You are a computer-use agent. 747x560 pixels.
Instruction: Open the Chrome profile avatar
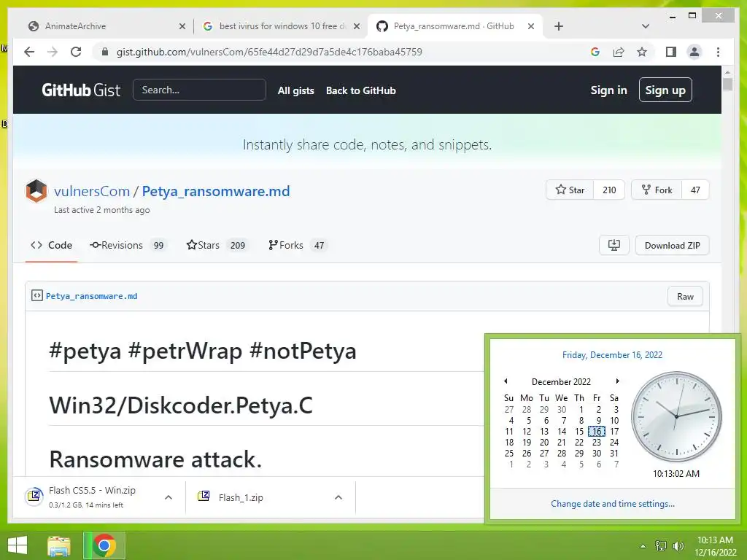(x=694, y=52)
